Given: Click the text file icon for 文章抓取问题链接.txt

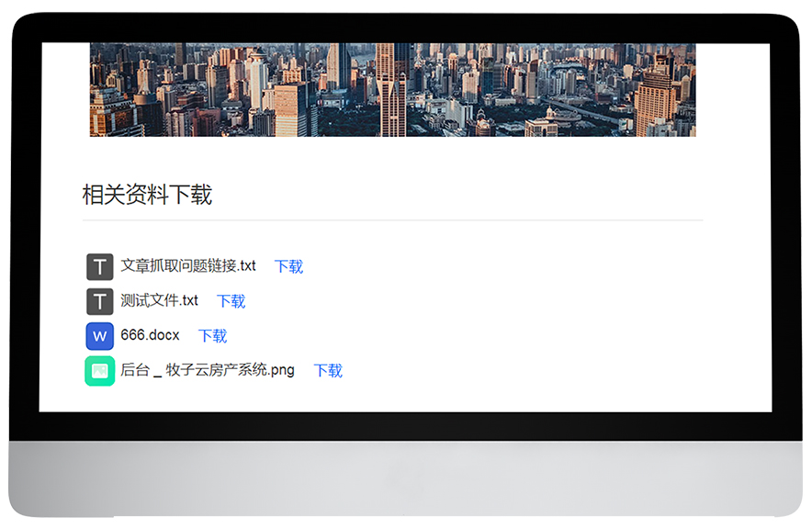Looking at the screenshot, I should click(99, 266).
